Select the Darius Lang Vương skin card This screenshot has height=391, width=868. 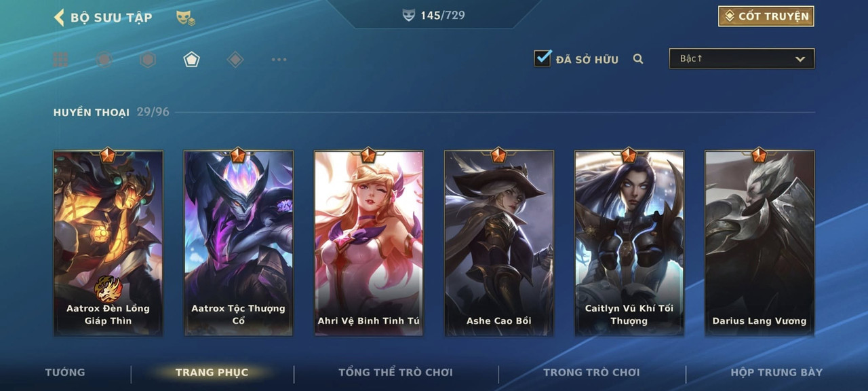point(759,242)
